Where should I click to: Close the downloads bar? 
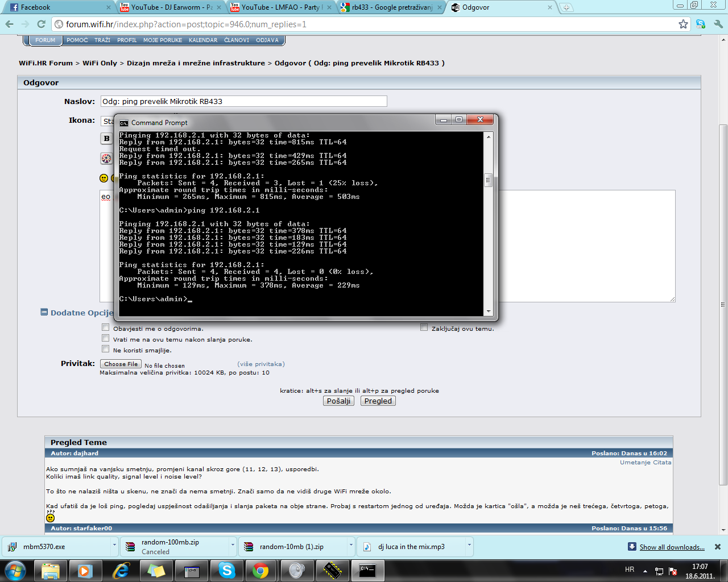click(x=718, y=547)
